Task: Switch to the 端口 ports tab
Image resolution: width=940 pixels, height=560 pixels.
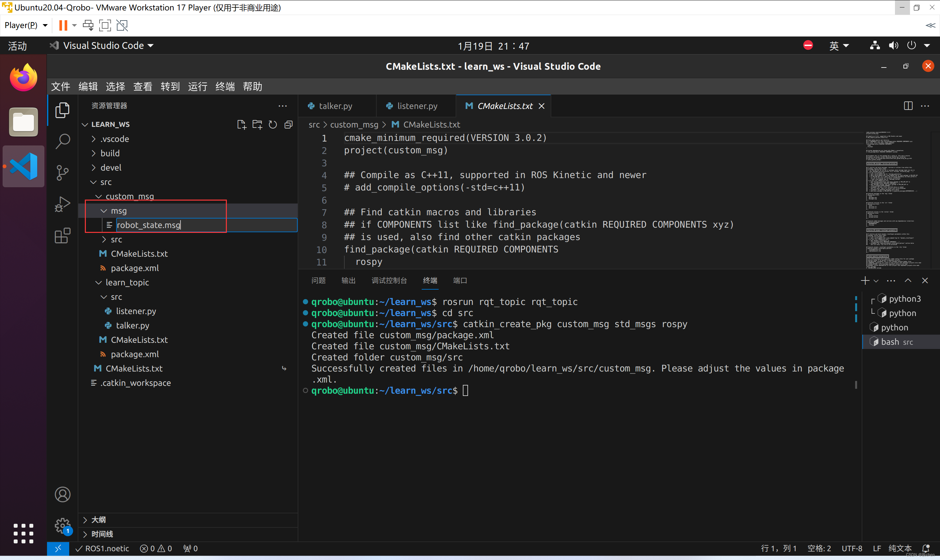Action: (x=460, y=280)
